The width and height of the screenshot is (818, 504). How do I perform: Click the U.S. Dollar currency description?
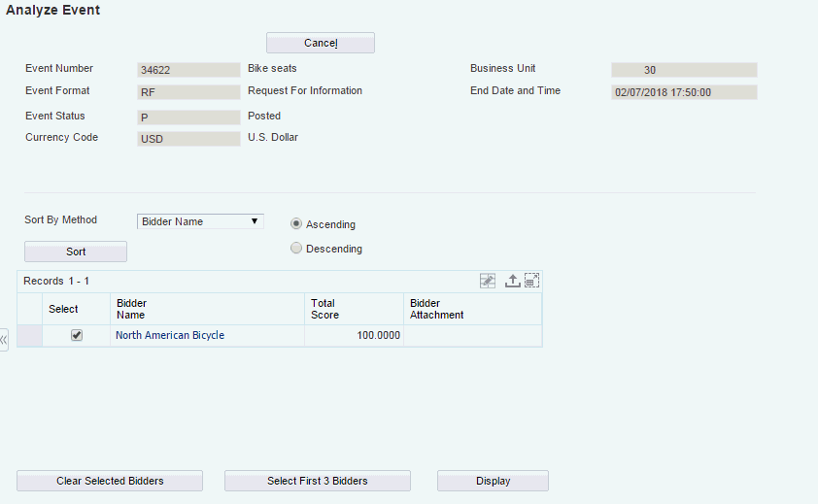[x=273, y=137]
